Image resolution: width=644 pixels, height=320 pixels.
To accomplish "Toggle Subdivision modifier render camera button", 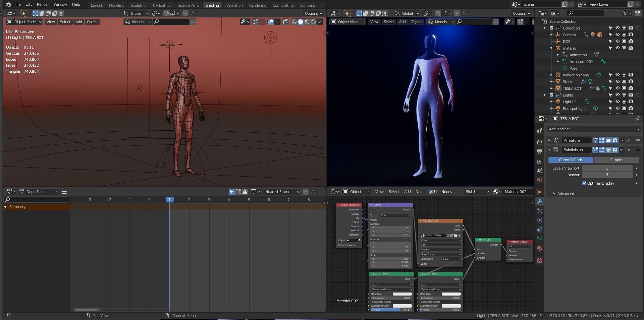I will point(615,150).
